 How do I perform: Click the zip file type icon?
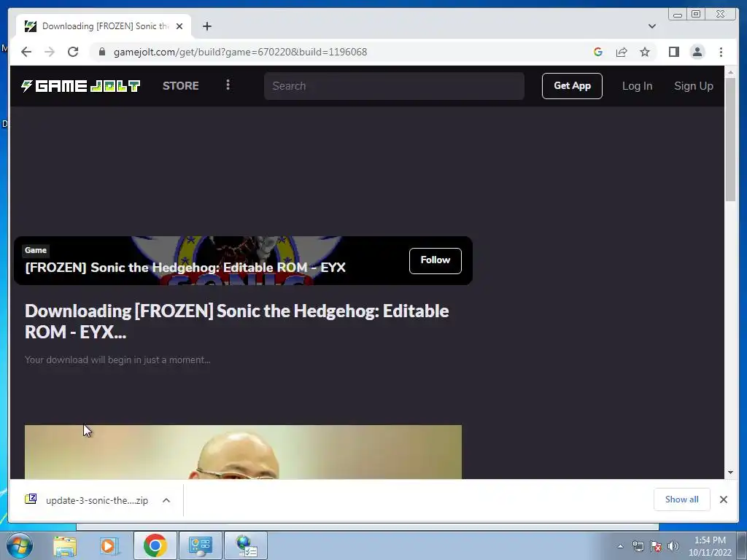click(31, 499)
